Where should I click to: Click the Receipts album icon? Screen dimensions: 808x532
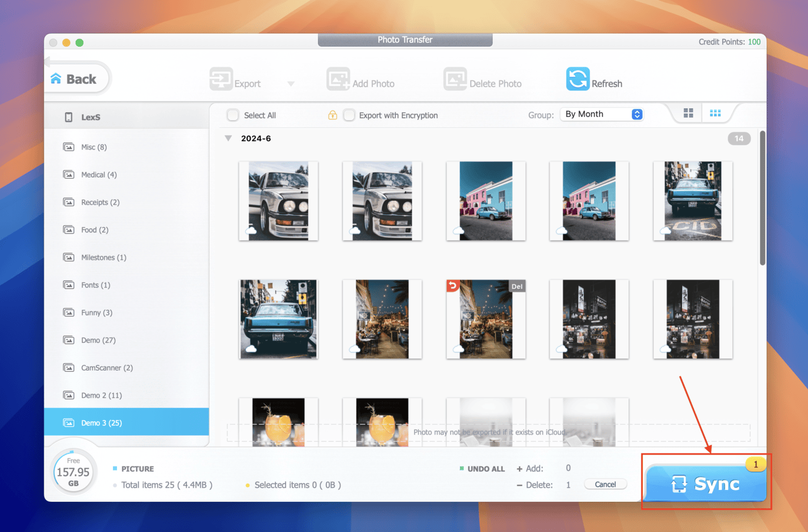click(x=69, y=202)
